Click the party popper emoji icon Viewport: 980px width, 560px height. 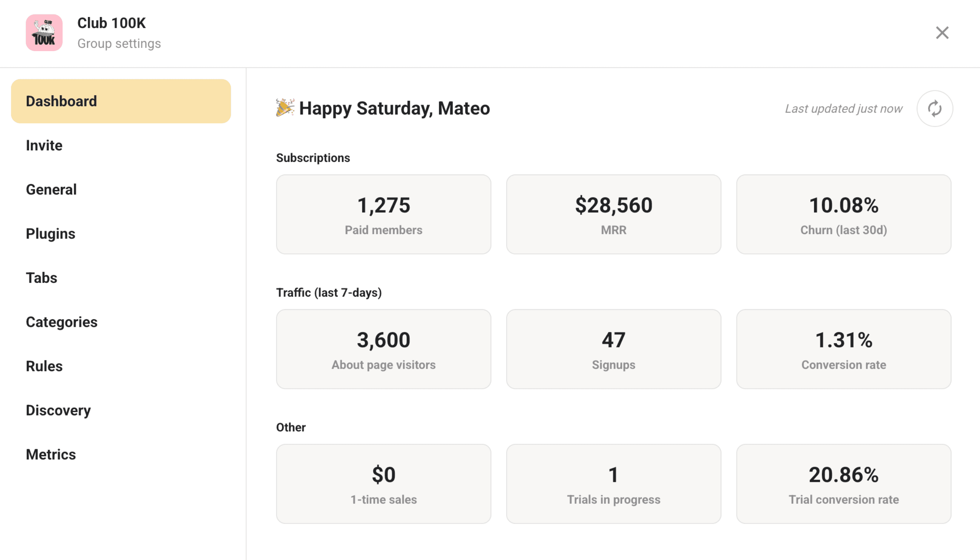285,108
